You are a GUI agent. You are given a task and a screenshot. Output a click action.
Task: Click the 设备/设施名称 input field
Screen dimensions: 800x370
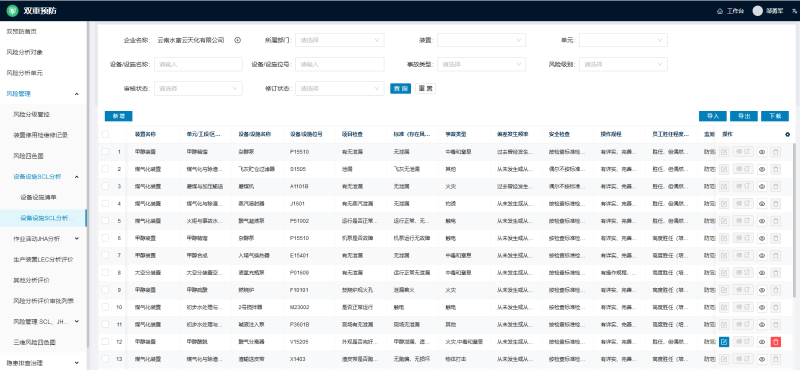(x=198, y=65)
